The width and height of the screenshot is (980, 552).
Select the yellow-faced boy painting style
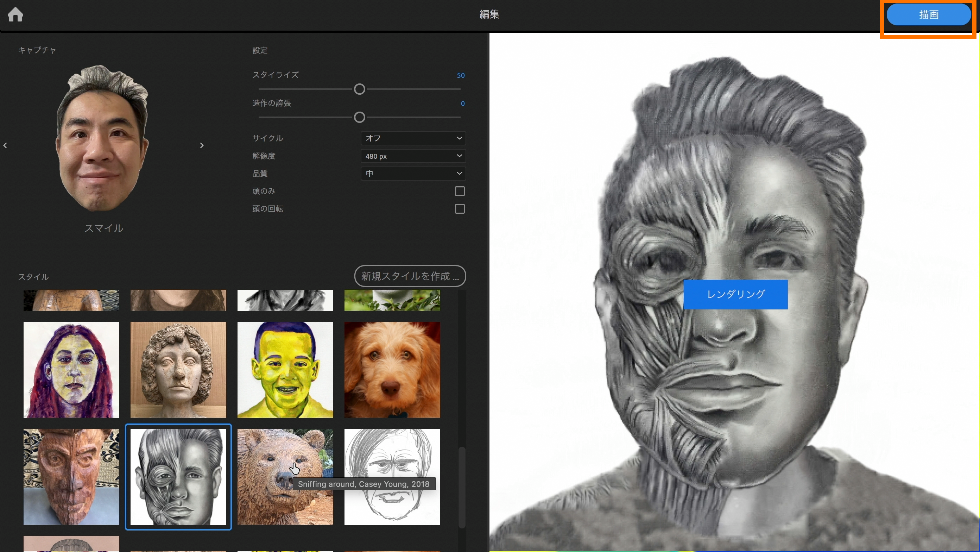pos(285,370)
